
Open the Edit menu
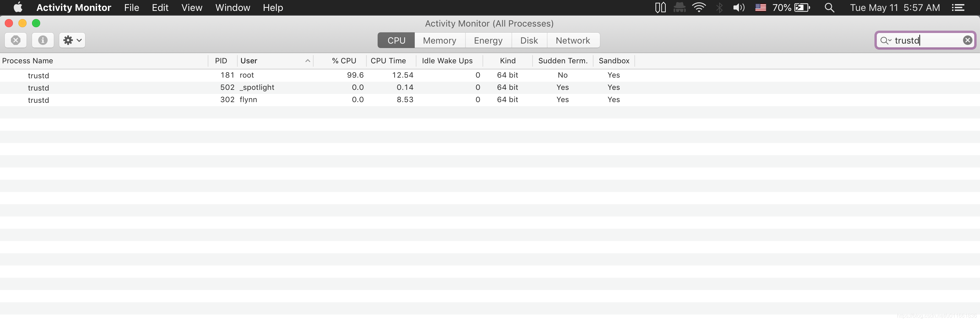(x=160, y=7)
